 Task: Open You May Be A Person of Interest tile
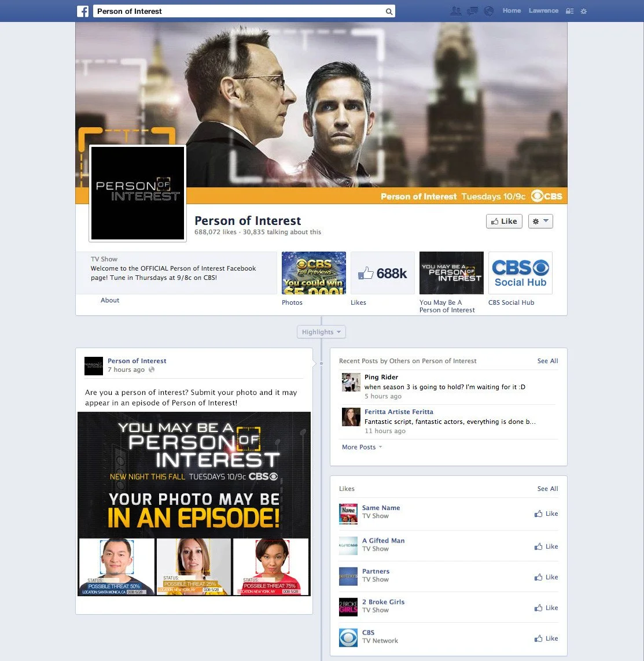(451, 273)
